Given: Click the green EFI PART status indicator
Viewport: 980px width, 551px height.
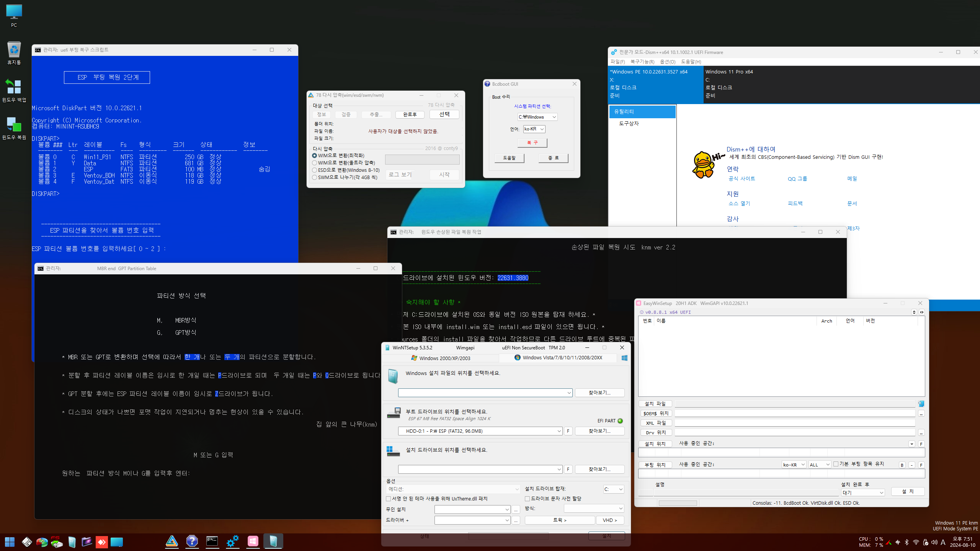Looking at the screenshot, I should (620, 421).
